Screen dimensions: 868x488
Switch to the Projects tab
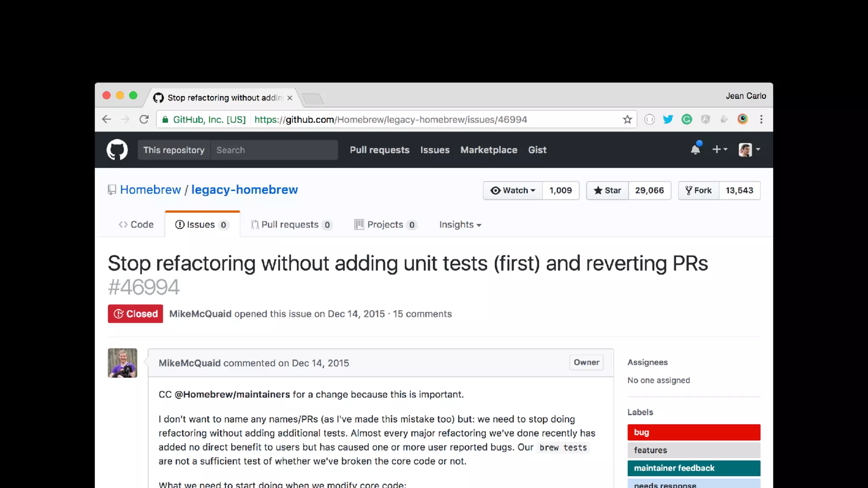[x=386, y=225]
